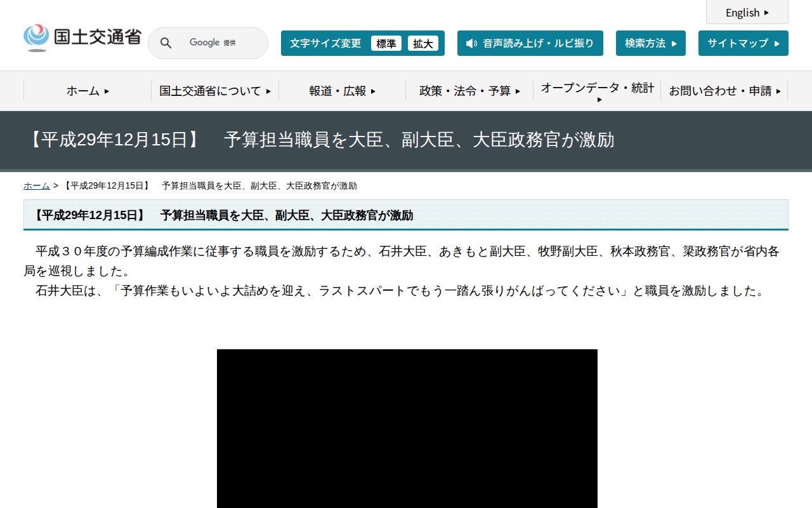
Task: Select 拡大 to enlarge text size
Action: click(422, 43)
